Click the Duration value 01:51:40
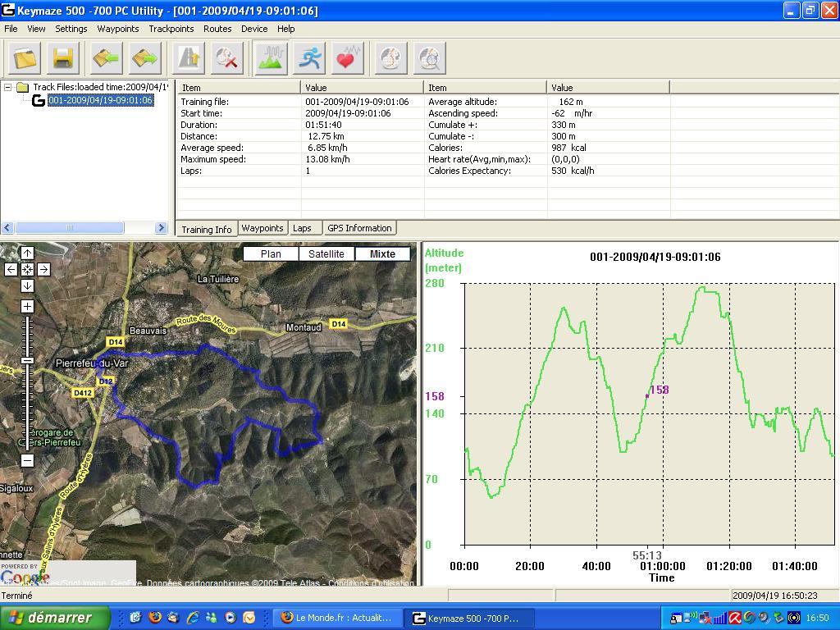Image resolution: width=840 pixels, height=630 pixels. [323, 125]
